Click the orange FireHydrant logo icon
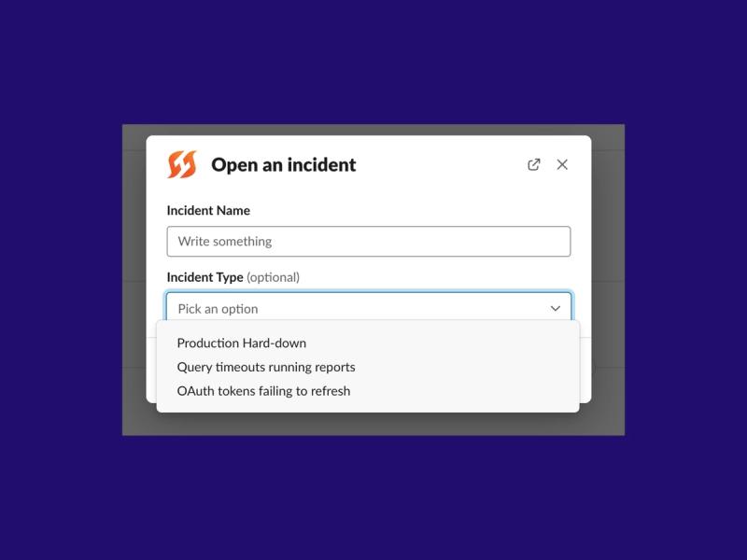Screen dimensions: 747x560 (x=182, y=164)
